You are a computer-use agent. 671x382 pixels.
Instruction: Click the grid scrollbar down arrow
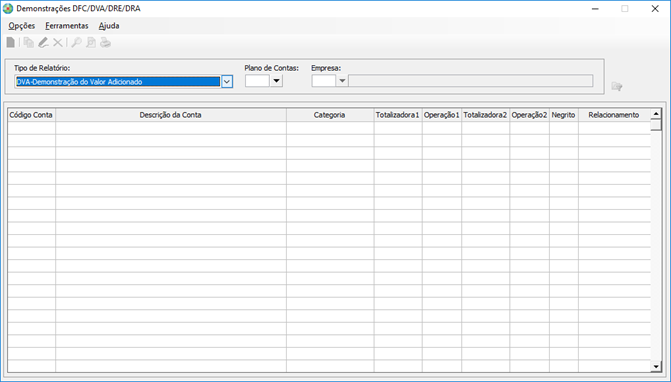[656, 367]
